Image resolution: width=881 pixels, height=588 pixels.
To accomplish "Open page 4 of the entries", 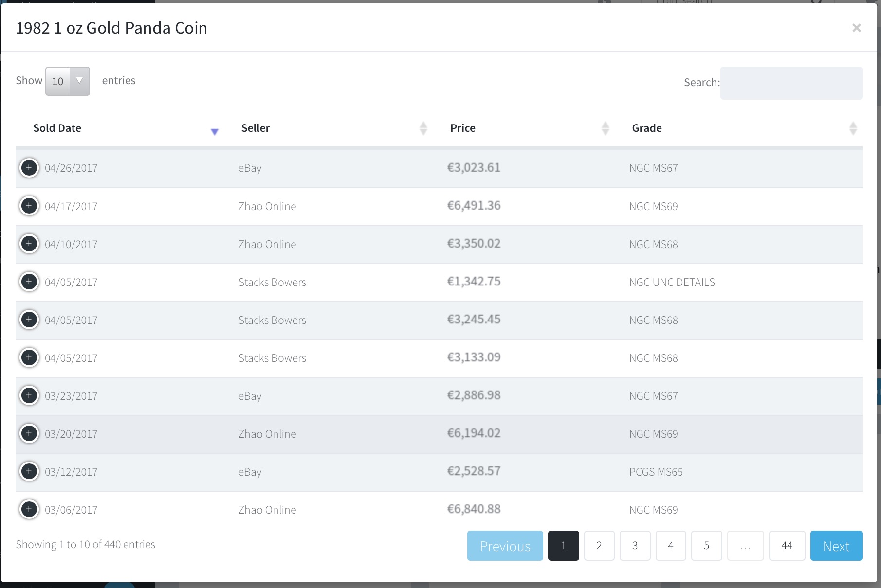I will point(671,546).
